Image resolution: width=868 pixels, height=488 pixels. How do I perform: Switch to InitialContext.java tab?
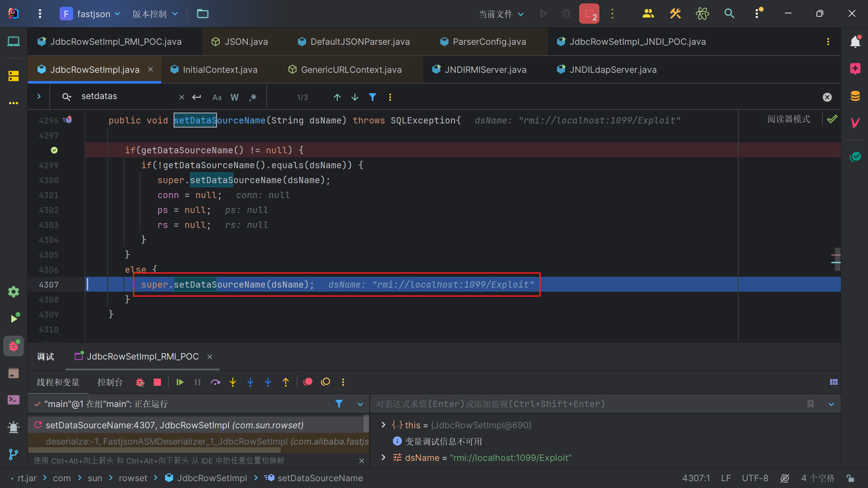click(214, 70)
